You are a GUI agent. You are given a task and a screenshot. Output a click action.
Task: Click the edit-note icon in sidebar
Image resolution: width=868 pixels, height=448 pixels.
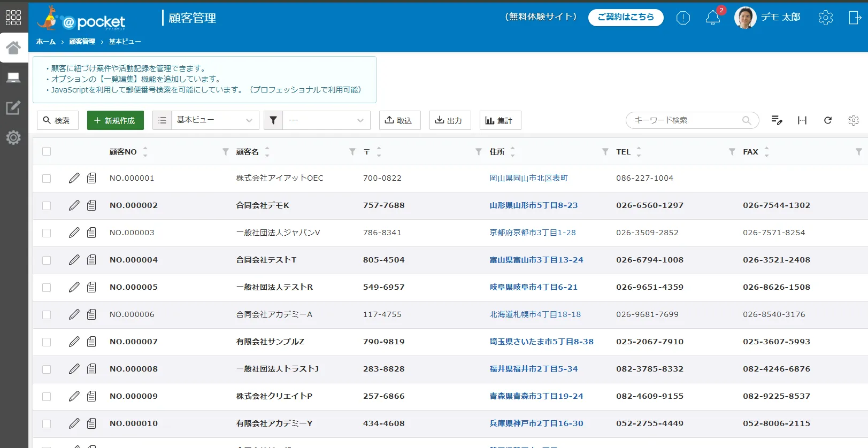pyautogui.click(x=13, y=107)
